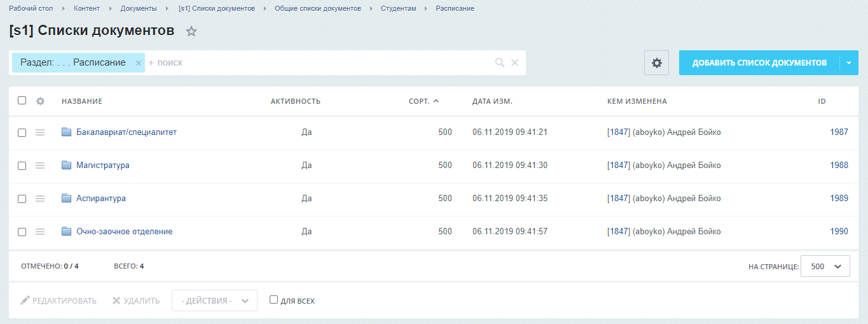Expand the На странице 500 dropdown
This screenshot has height=324, width=868.
point(825,267)
